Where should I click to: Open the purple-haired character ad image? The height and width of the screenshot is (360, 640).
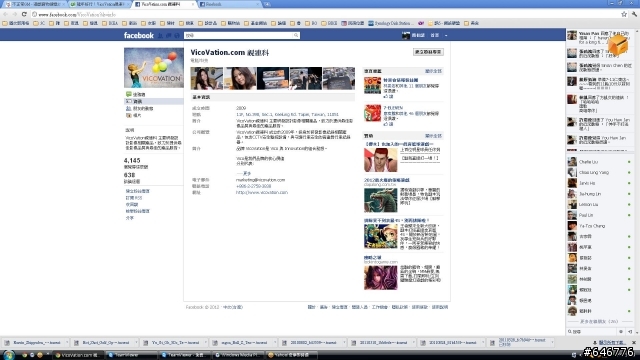(380, 278)
